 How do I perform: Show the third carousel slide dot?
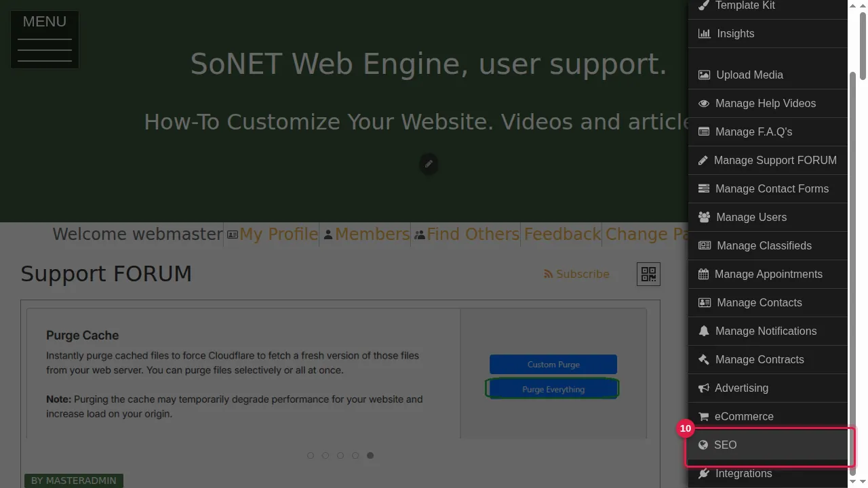(x=340, y=455)
